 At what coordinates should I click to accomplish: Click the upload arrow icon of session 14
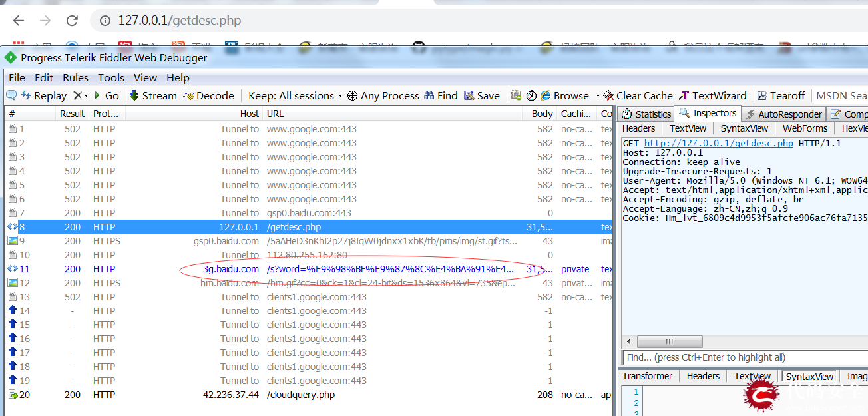(x=12, y=311)
